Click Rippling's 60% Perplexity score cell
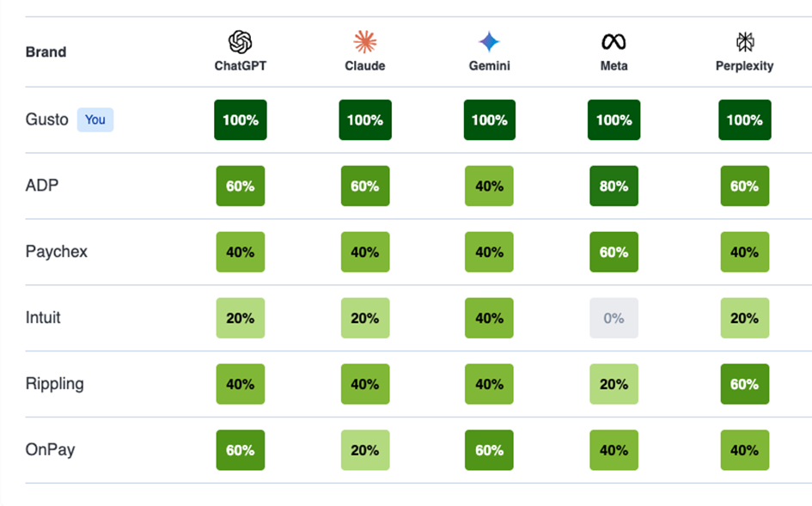The height and width of the screenshot is (506, 812). point(744,384)
